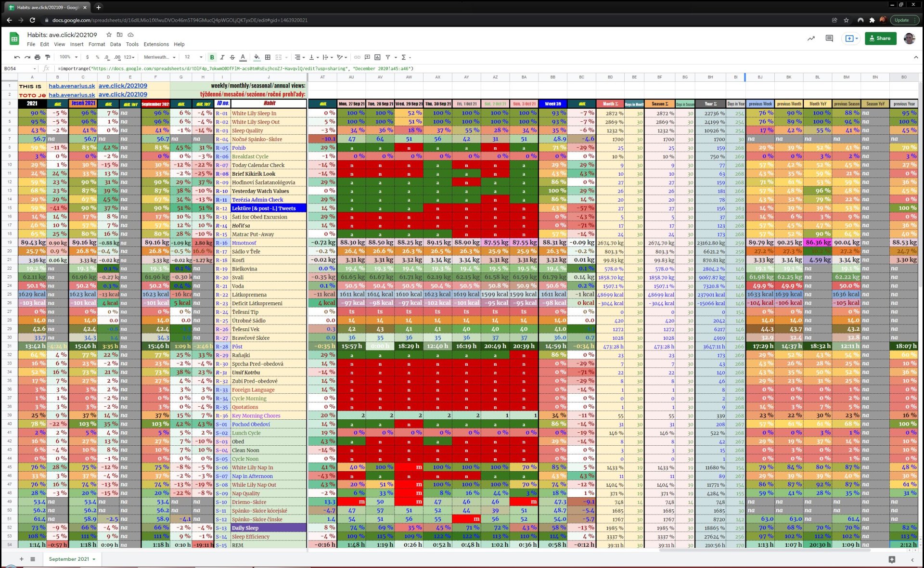Open the comment history icon near Share
The width and height of the screenshot is (924, 568).
click(x=829, y=39)
